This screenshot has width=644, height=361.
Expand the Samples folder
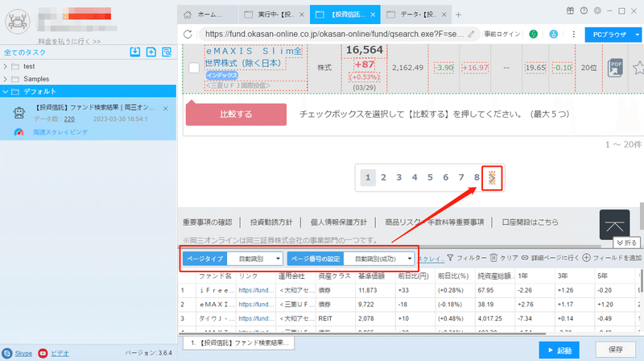click(x=5, y=78)
